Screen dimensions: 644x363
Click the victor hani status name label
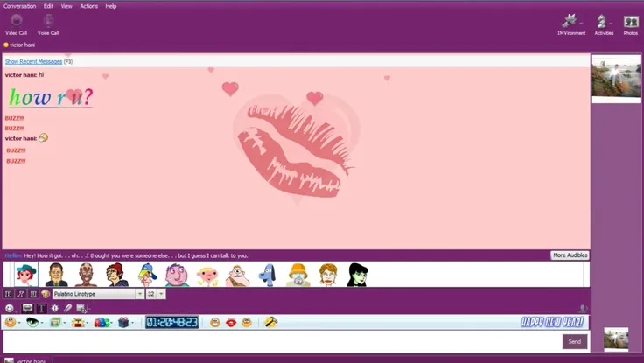pyautogui.click(x=22, y=45)
